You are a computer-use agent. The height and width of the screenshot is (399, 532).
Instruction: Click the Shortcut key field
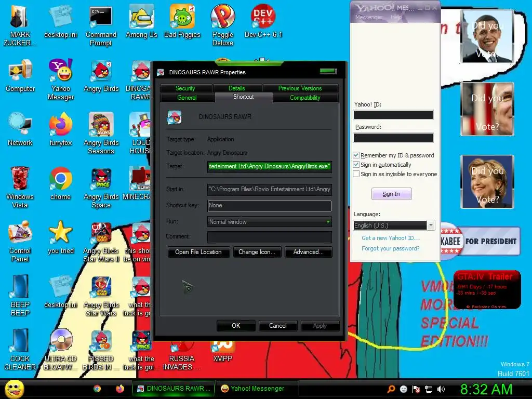coord(270,206)
